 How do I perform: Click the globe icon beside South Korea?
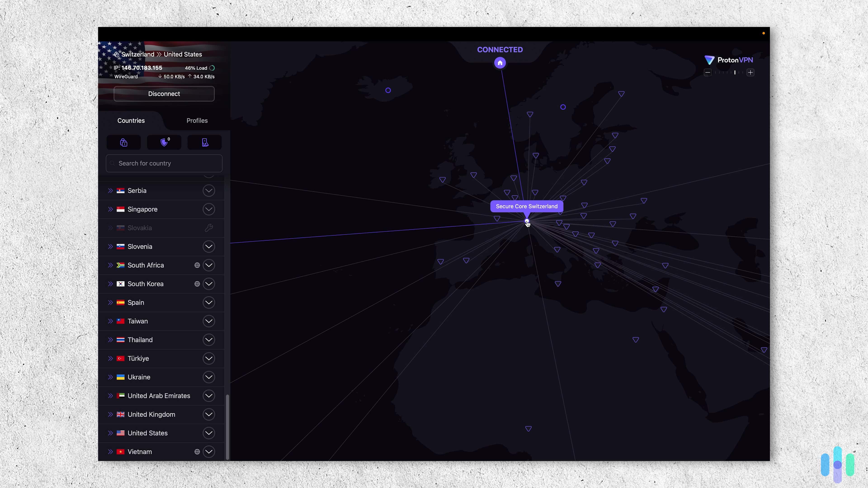point(197,284)
